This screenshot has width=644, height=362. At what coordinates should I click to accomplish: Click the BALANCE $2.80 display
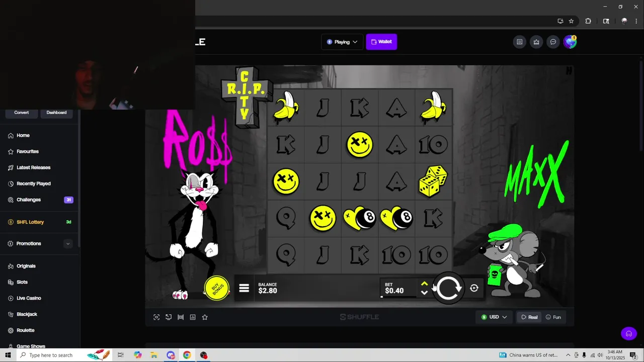coord(268,288)
